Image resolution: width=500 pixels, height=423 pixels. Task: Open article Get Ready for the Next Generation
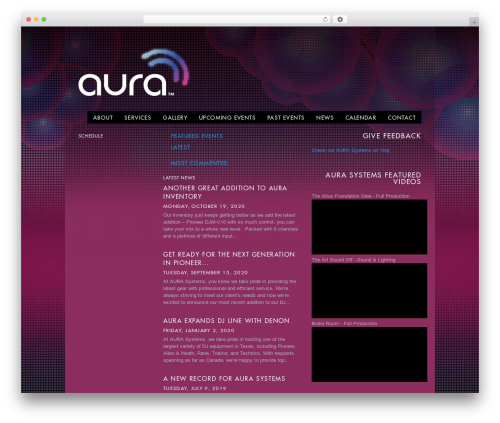(229, 258)
